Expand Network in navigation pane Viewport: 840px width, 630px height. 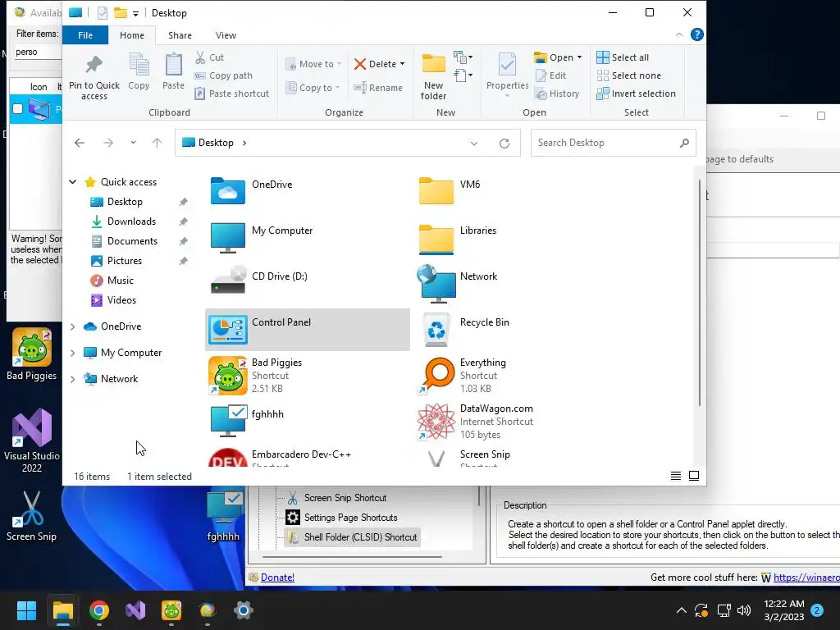coord(73,379)
